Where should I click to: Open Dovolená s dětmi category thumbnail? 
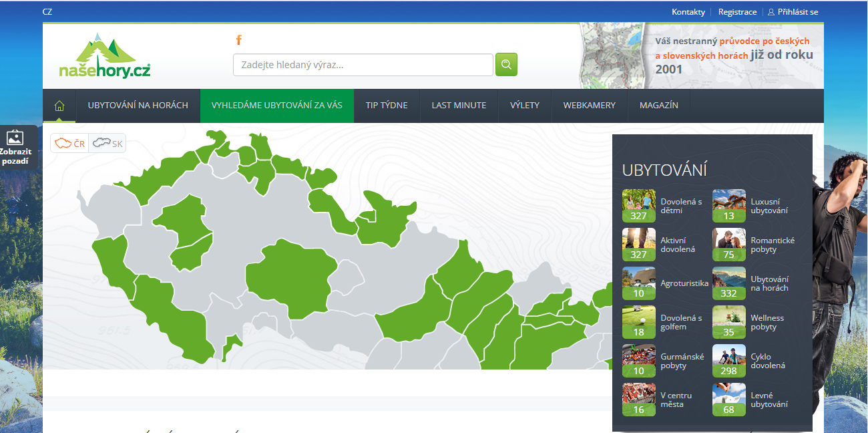638,206
